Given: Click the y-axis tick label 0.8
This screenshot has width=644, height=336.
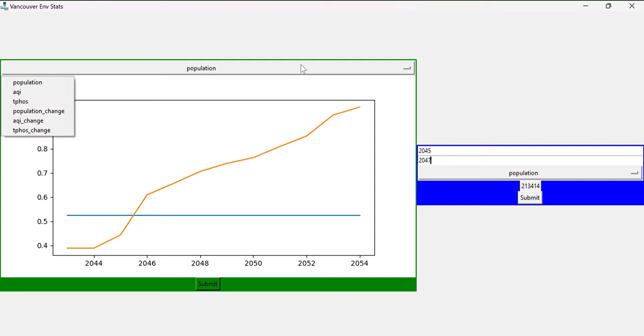Looking at the screenshot, I should click(x=42, y=149).
